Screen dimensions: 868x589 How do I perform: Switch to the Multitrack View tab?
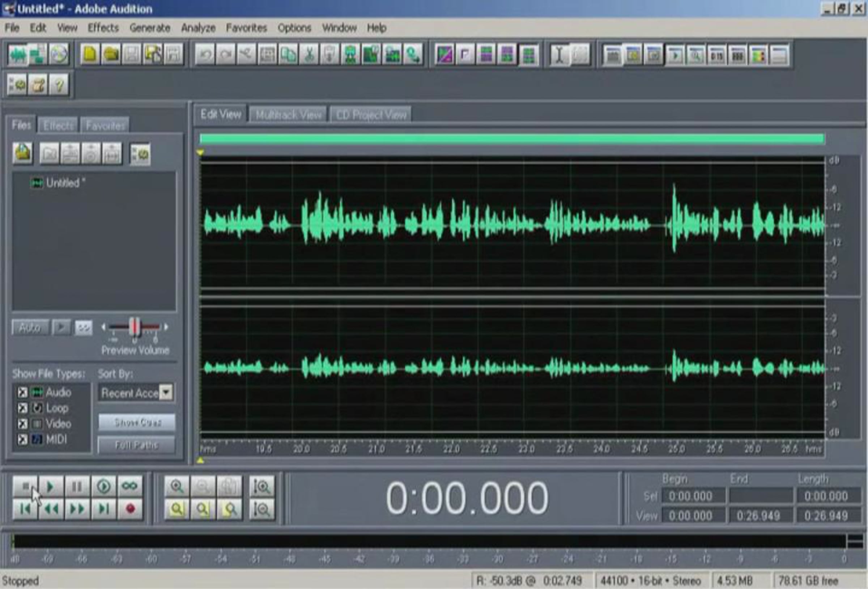pyautogui.click(x=288, y=115)
